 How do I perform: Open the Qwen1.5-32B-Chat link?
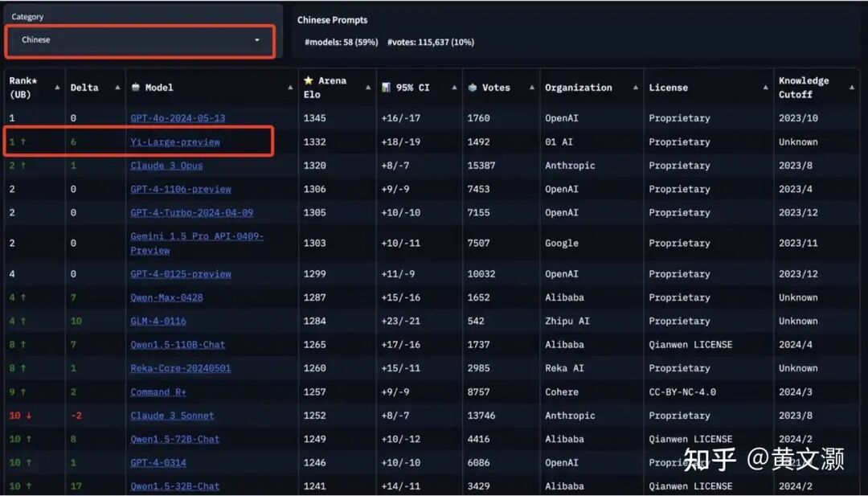click(x=175, y=486)
